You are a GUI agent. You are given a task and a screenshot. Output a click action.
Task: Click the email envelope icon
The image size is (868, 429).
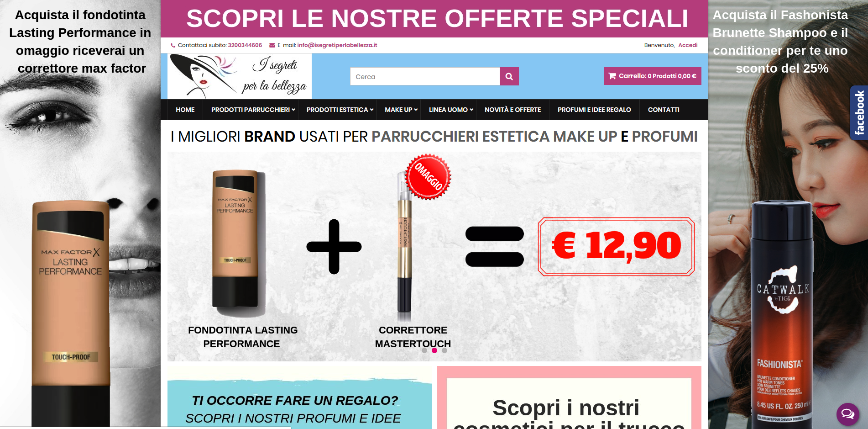[x=272, y=45]
